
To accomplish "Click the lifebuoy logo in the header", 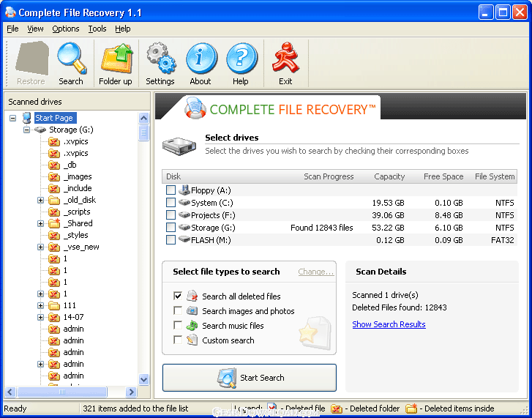I will pos(195,108).
